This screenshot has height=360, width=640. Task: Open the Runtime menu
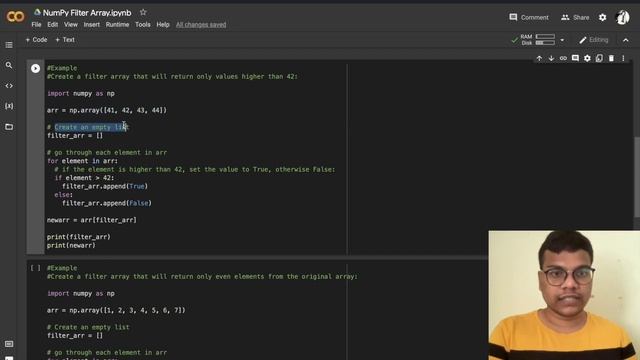(x=117, y=24)
